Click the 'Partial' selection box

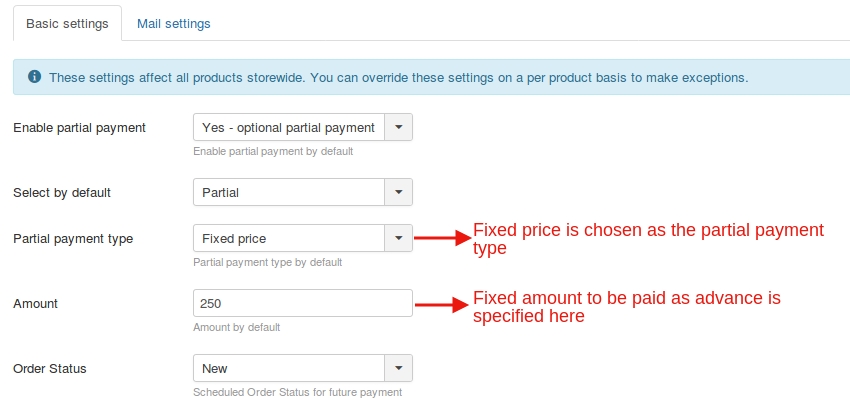click(x=288, y=192)
